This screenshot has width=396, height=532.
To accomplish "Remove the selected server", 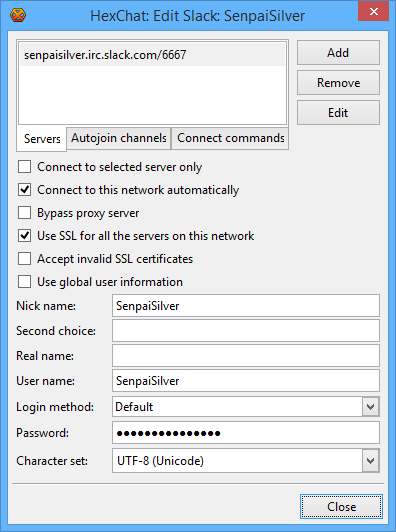I will click(338, 82).
